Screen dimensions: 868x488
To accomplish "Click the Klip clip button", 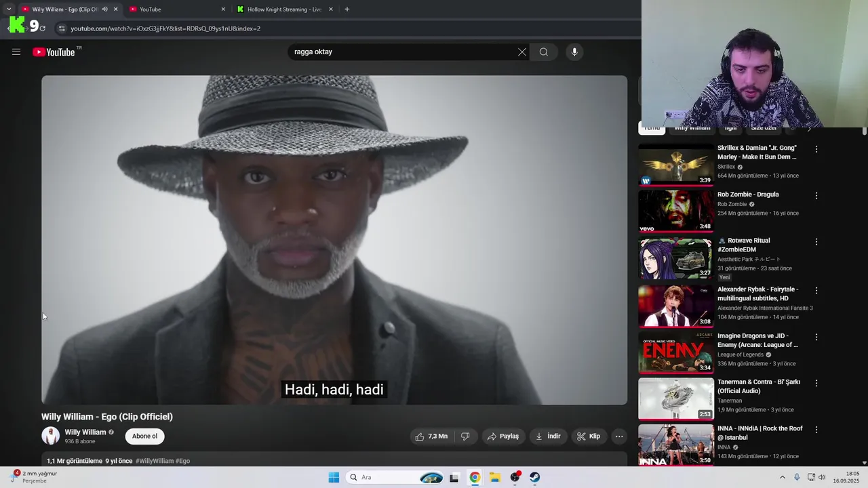I will pyautogui.click(x=589, y=436).
